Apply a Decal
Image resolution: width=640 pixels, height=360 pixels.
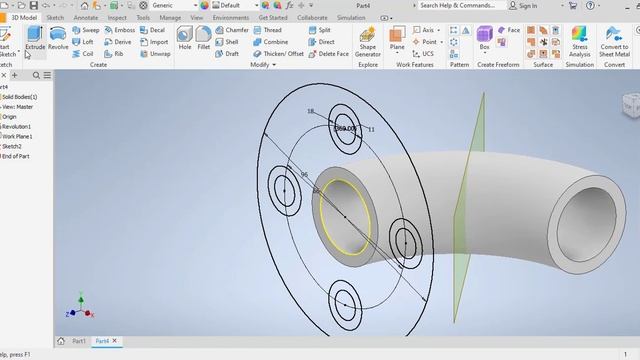click(152, 30)
